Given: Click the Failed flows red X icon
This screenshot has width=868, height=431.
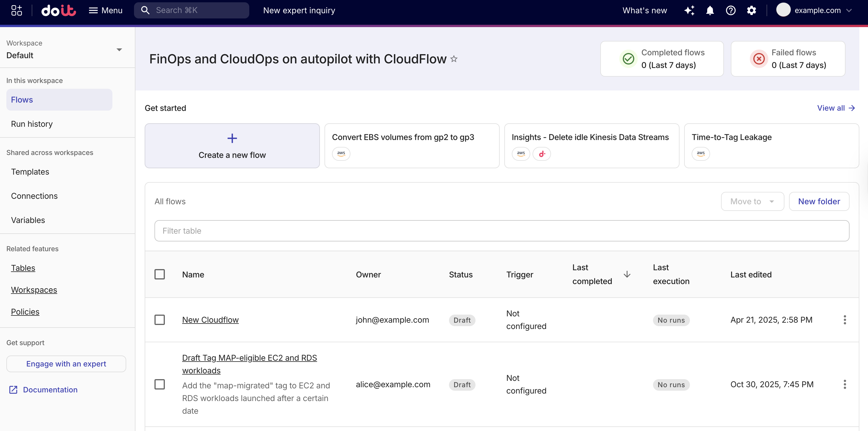Looking at the screenshot, I should pyautogui.click(x=758, y=59).
